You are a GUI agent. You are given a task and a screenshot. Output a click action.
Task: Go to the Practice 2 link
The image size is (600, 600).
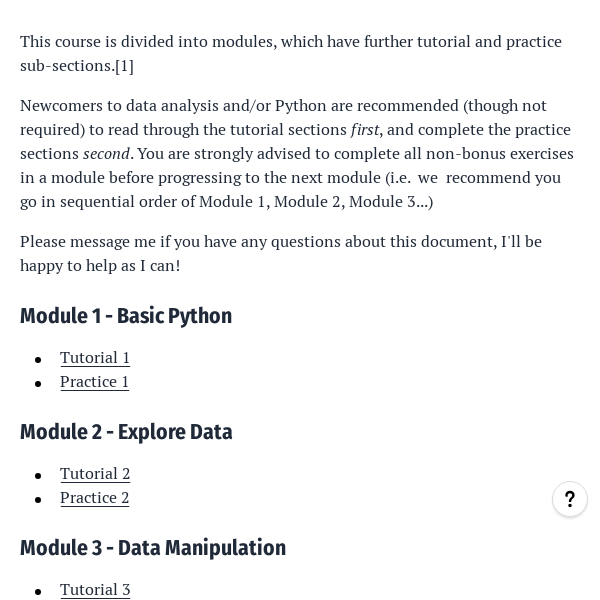click(x=94, y=497)
